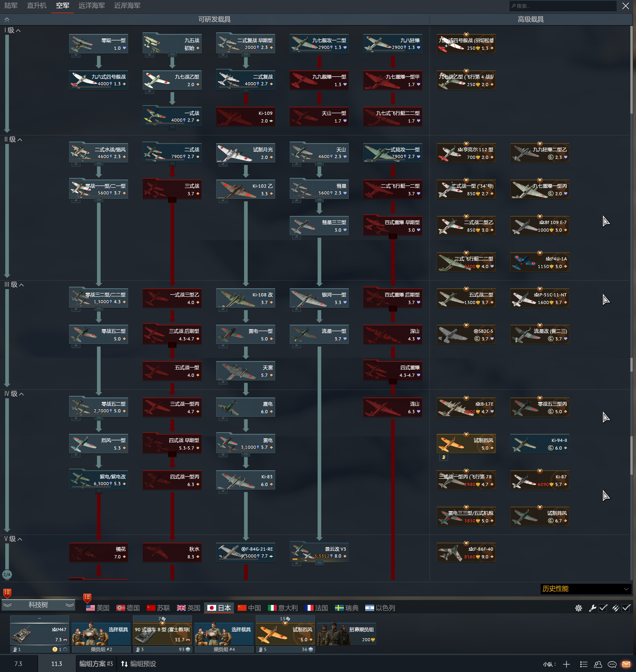Select the 震电 aircraft card
Screen dimensions: 636x672
pos(246,408)
